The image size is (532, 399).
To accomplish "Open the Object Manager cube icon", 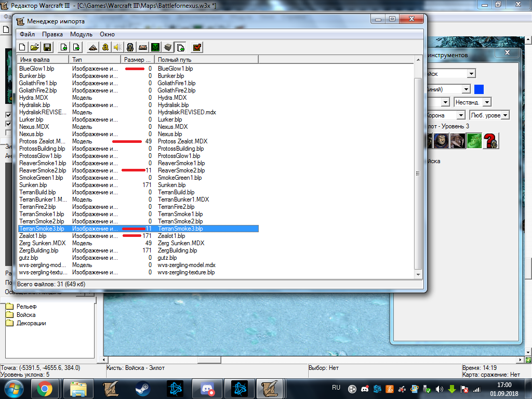I will [x=168, y=47].
